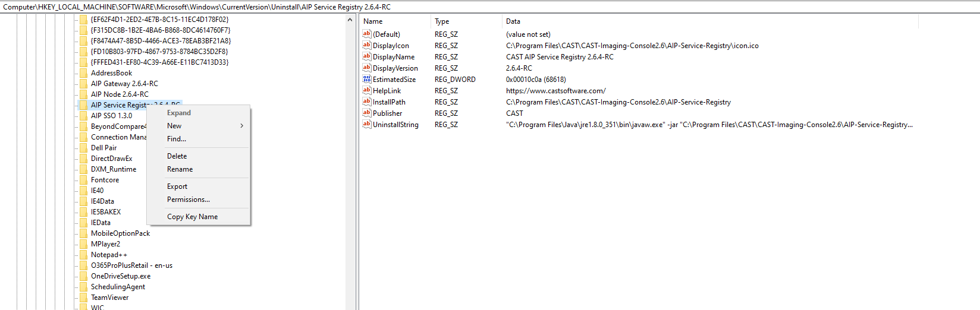
Task: Click string icon of DisplayVersion value
Action: click(367, 68)
